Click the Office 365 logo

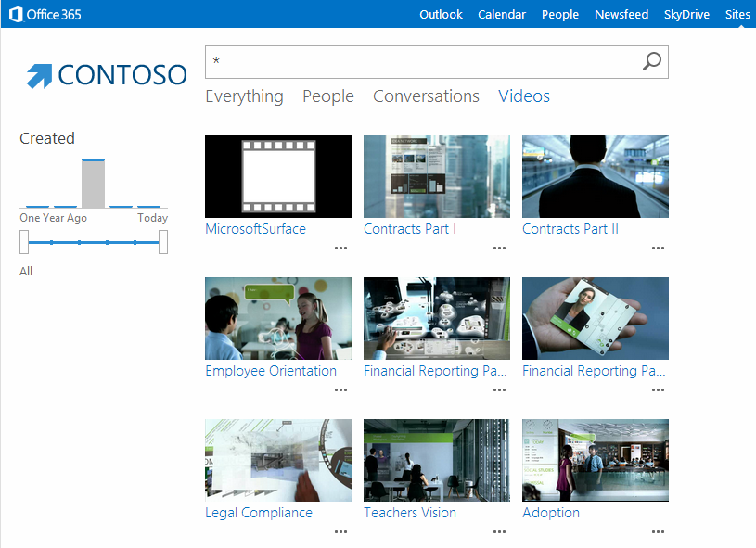[45, 15]
